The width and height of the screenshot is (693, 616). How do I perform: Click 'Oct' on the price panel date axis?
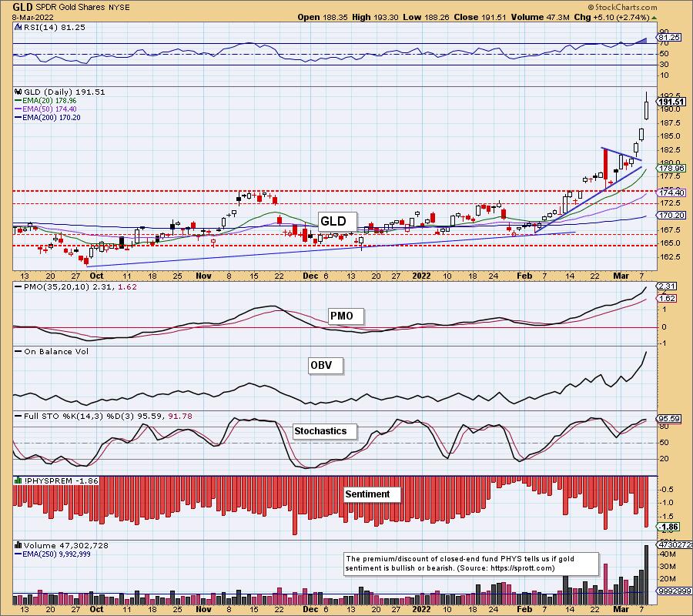96,276
